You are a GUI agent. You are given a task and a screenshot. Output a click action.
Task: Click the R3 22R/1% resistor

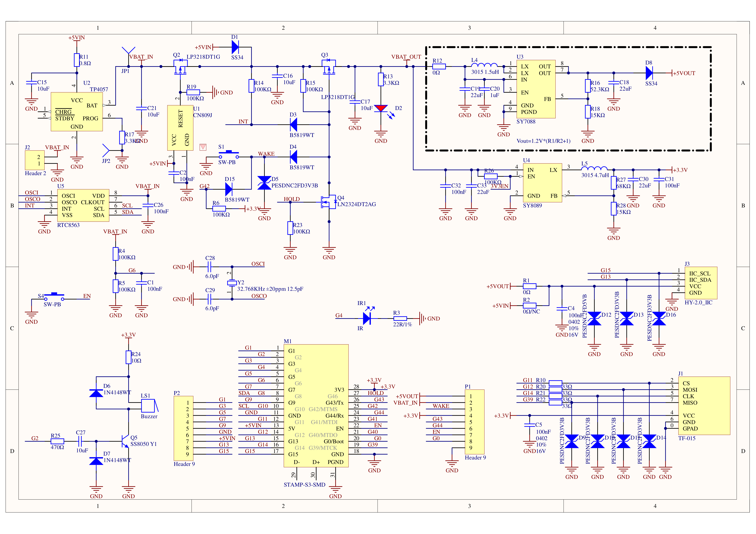[400, 318]
